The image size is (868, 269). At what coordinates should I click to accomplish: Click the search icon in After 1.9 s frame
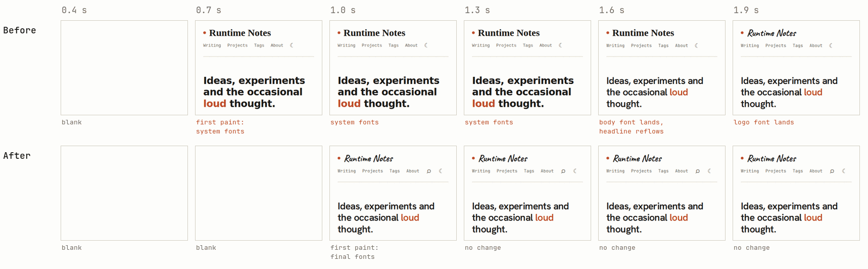pyautogui.click(x=832, y=171)
